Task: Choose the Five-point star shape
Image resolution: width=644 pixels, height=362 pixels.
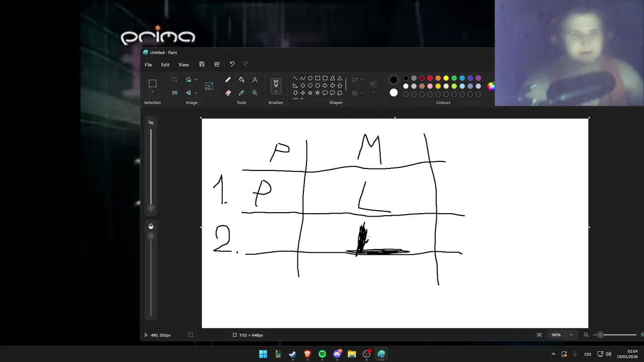Action: point(310,93)
